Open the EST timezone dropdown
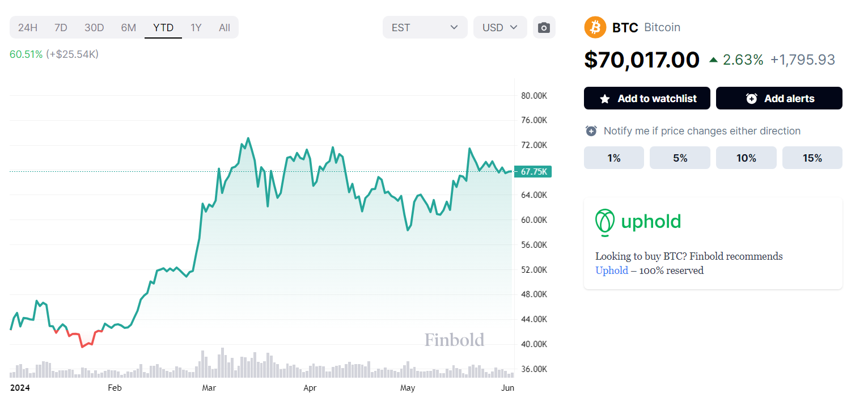The image size is (868, 414). (425, 27)
